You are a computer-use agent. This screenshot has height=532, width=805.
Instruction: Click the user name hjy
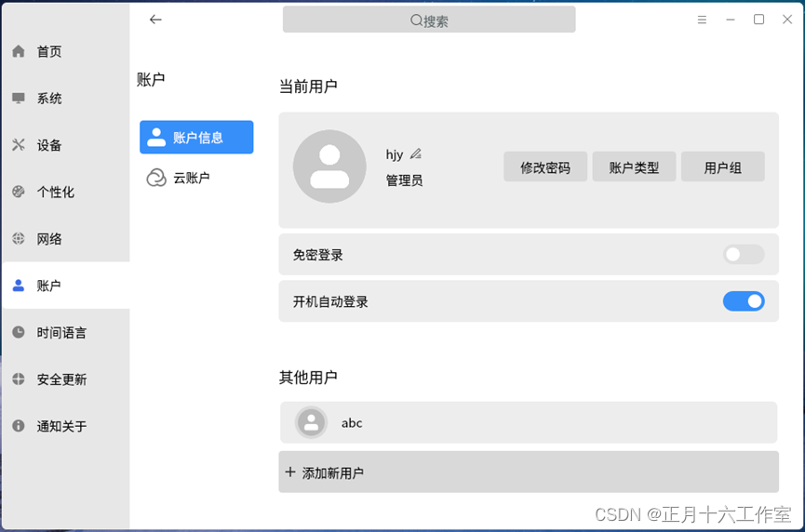[395, 154]
